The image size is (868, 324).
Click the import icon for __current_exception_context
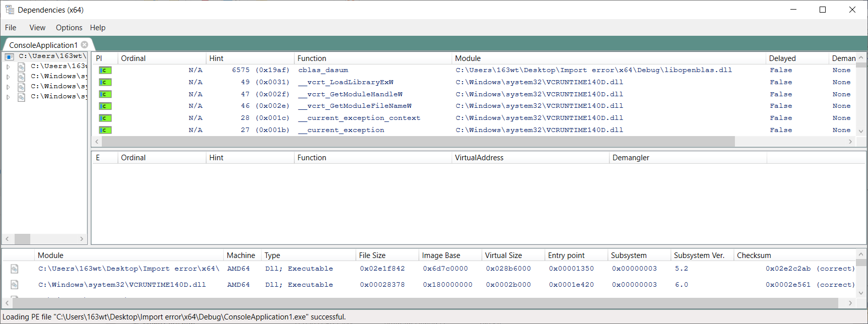(x=105, y=118)
